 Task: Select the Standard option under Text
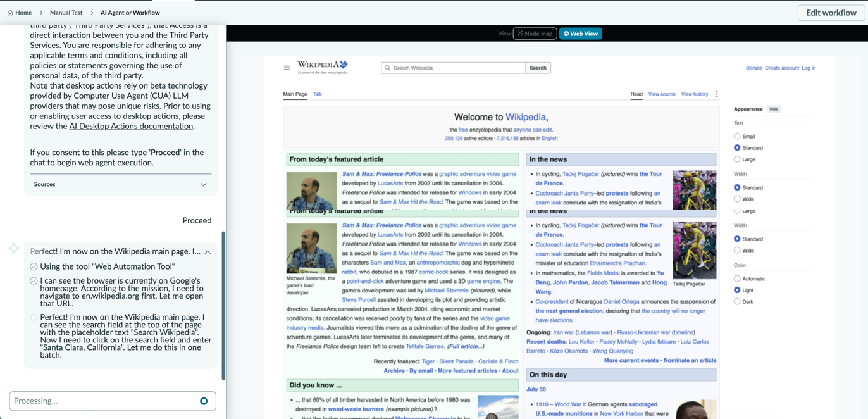tap(737, 147)
